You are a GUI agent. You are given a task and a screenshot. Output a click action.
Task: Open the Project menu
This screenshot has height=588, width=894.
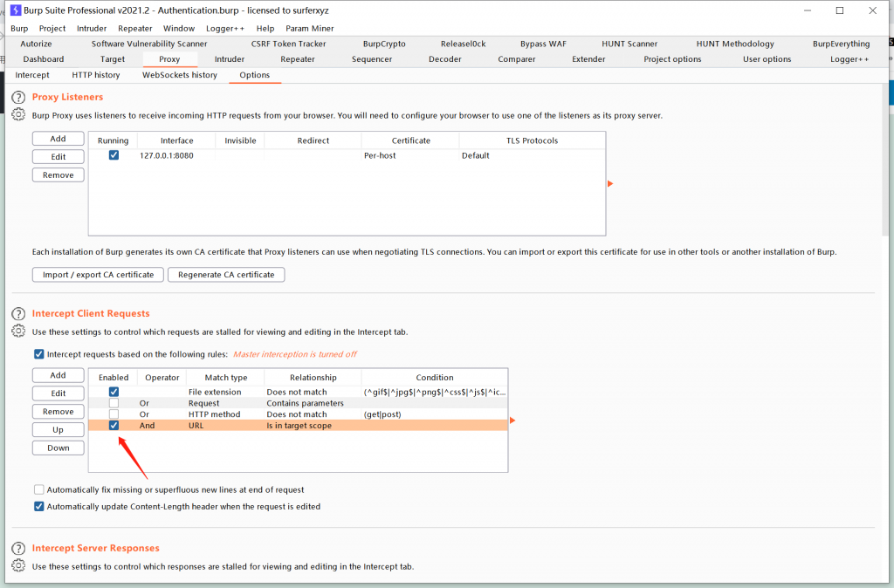pos(52,29)
